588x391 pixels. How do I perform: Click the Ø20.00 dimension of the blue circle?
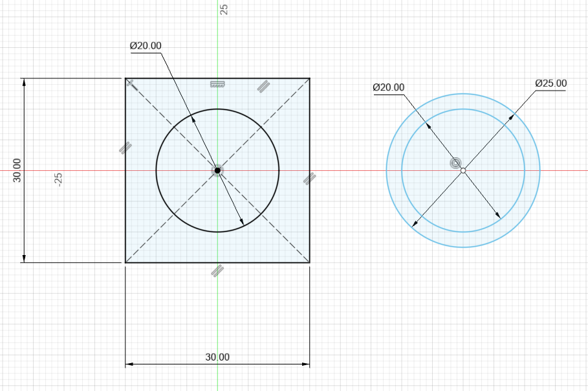(x=389, y=87)
